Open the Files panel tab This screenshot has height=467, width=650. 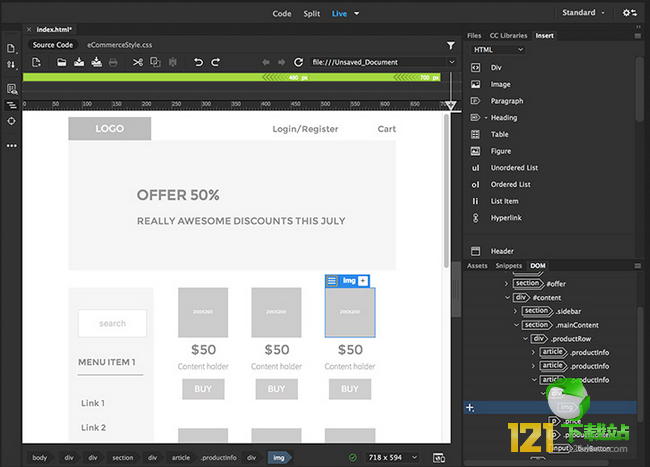[x=474, y=36]
